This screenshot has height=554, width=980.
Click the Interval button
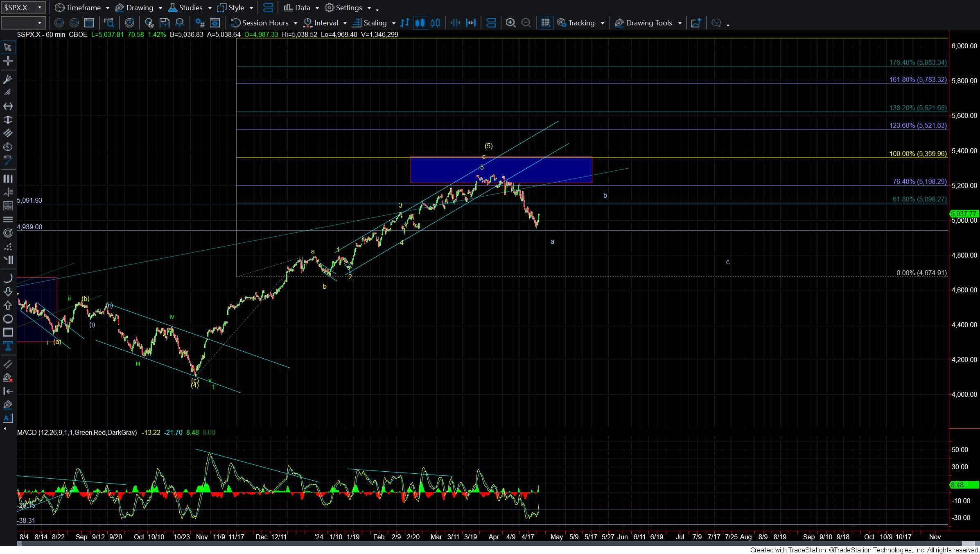click(321, 23)
